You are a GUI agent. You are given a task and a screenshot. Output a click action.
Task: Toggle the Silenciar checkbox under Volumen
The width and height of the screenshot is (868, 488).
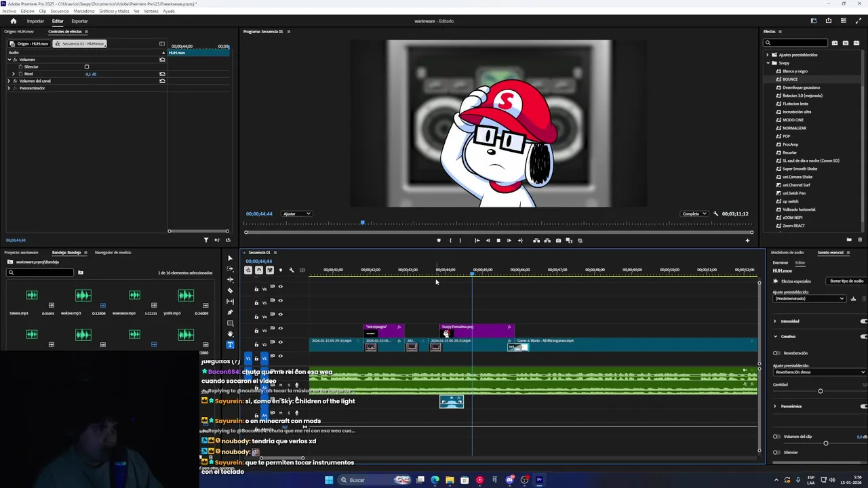pyautogui.click(x=87, y=67)
